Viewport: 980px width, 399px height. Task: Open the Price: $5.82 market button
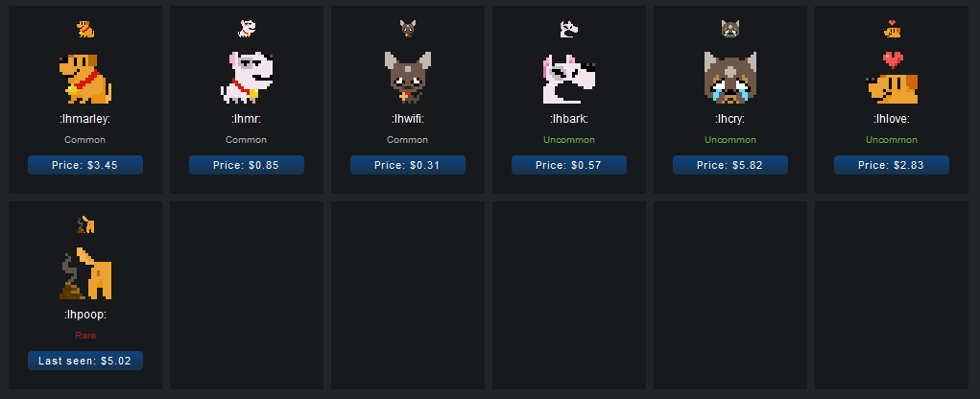tap(730, 165)
